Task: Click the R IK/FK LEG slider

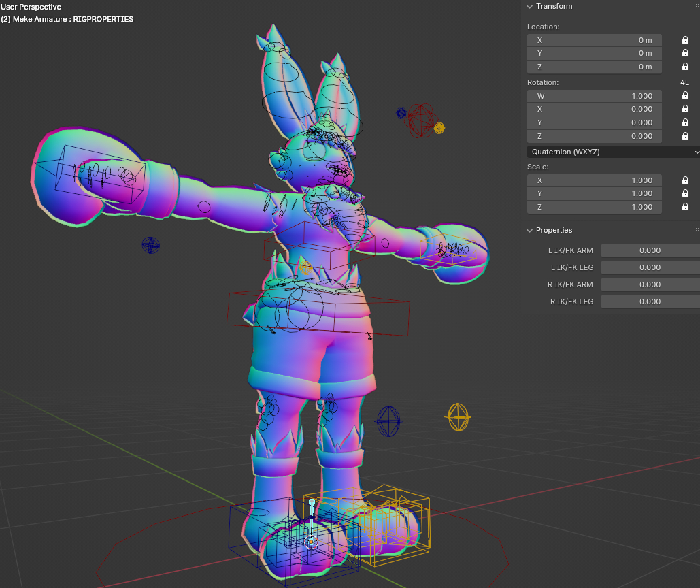Action: tap(650, 301)
